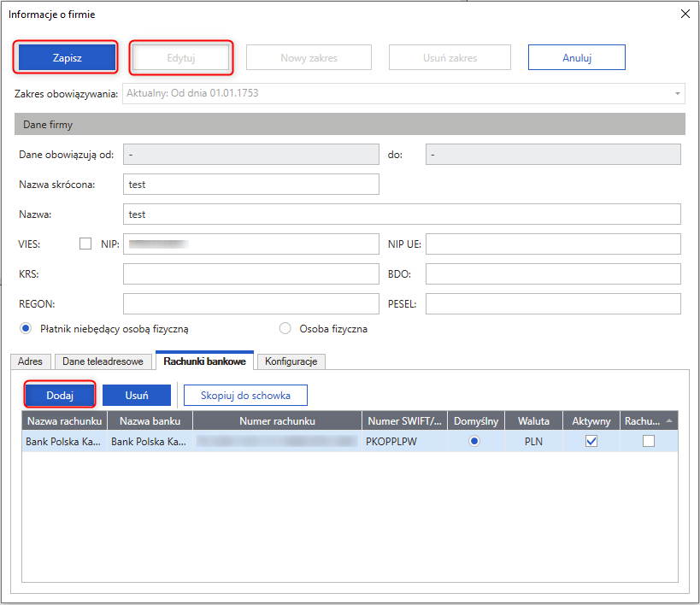
Task: Click the REGON input field
Action: point(251,303)
